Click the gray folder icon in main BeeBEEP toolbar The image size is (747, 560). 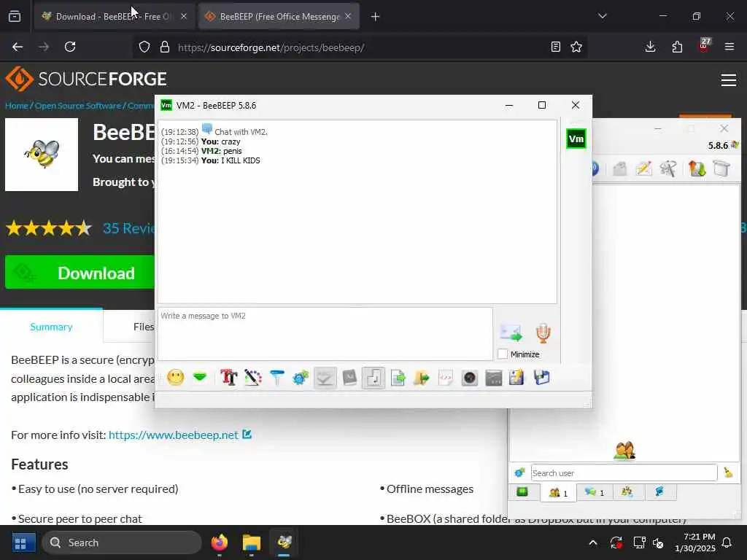[x=620, y=168]
